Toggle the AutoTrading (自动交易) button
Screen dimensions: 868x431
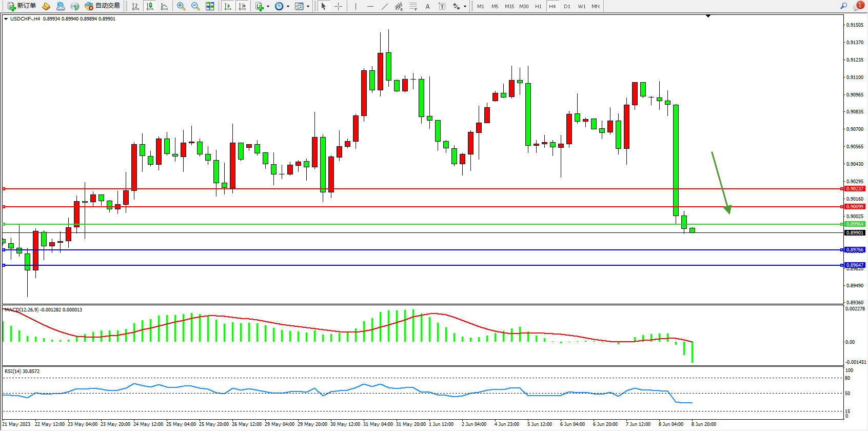coord(103,6)
